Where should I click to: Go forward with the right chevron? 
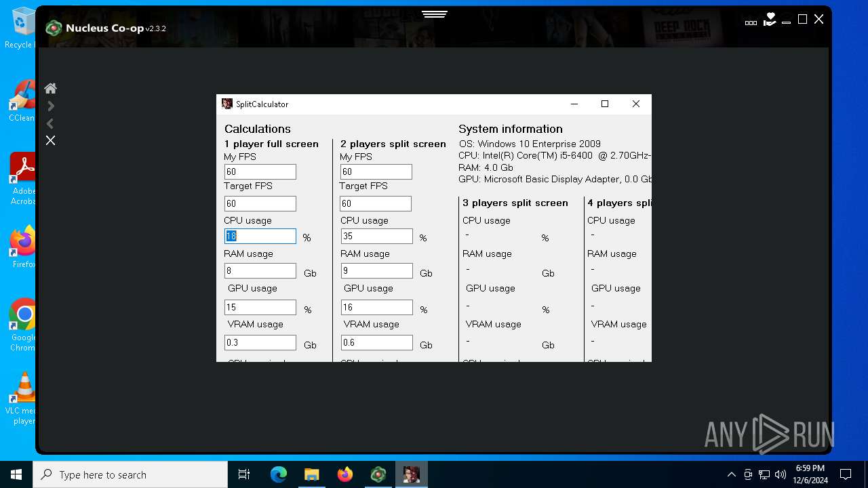(x=51, y=106)
